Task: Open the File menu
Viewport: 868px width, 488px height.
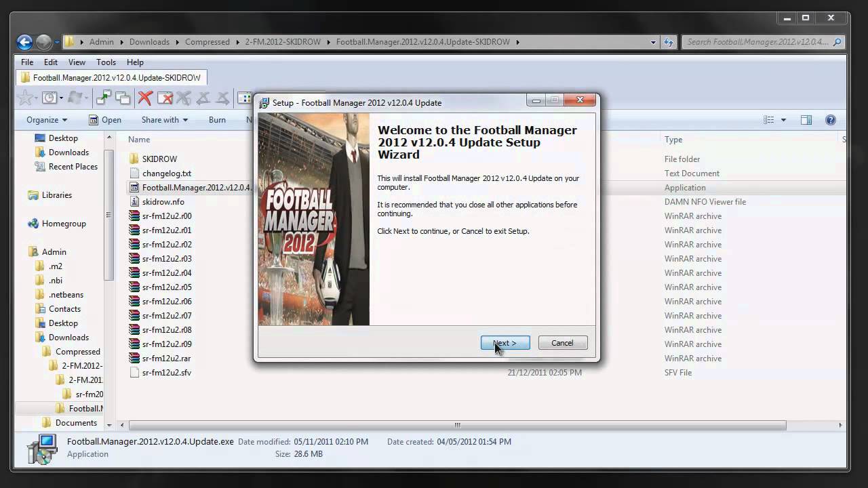Action: [x=27, y=62]
